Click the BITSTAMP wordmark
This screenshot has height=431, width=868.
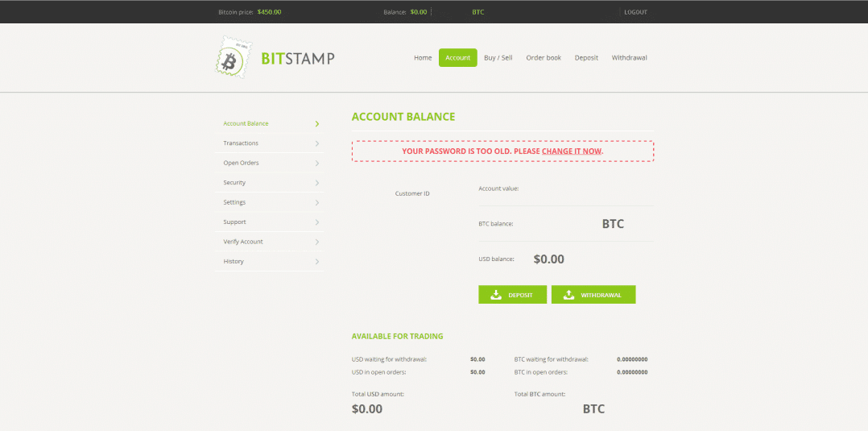298,58
